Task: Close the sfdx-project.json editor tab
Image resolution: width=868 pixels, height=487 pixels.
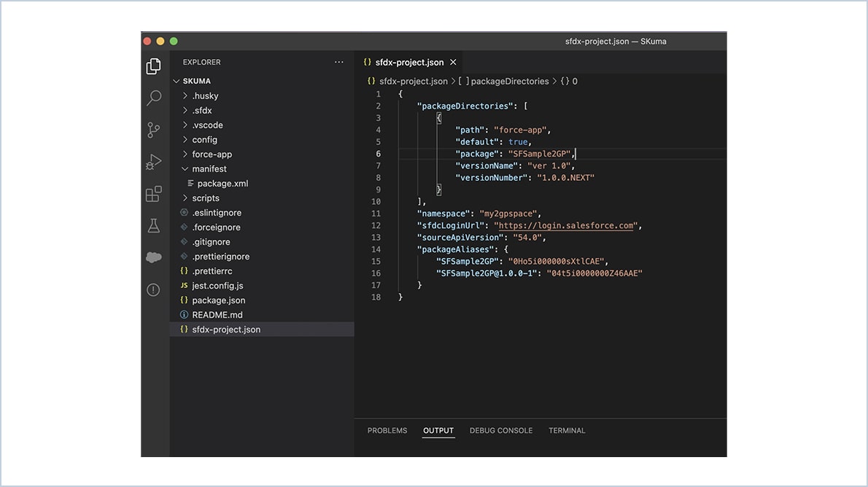Action: [453, 62]
